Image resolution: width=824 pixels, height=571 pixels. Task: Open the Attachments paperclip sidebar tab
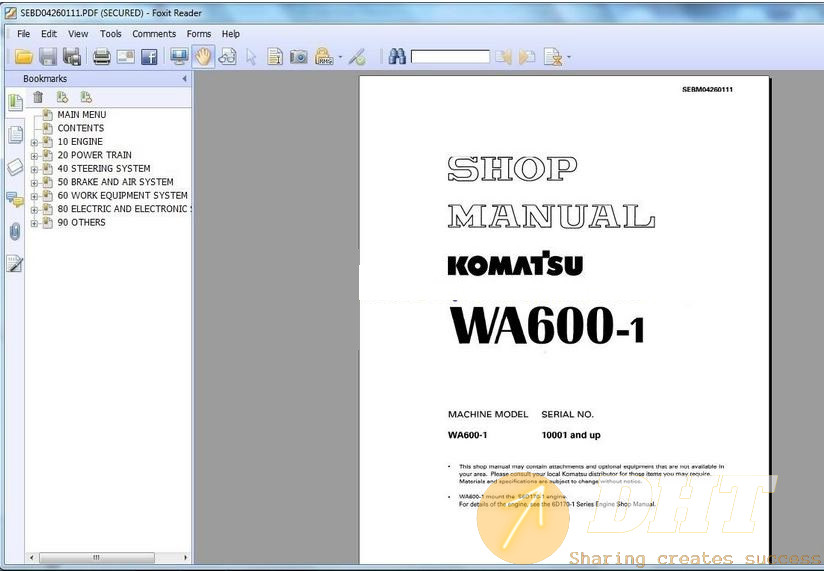point(15,231)
